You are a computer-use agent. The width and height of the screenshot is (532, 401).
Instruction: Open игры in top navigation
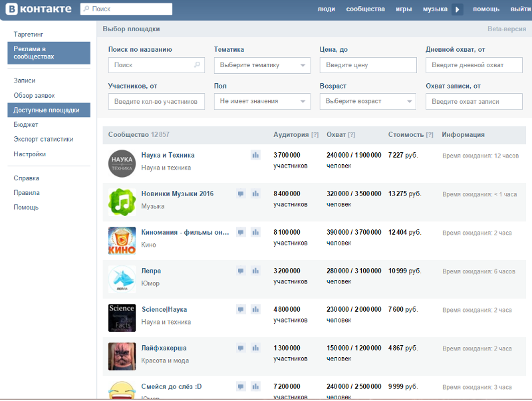(x=404, y=9)
